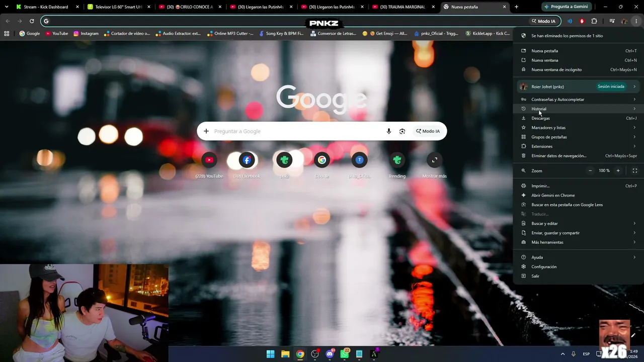This screenshot has height=362, width=644.
Task: Open the Extensions puzzle icon in toolbar
Action: click(x=594, y=21)
